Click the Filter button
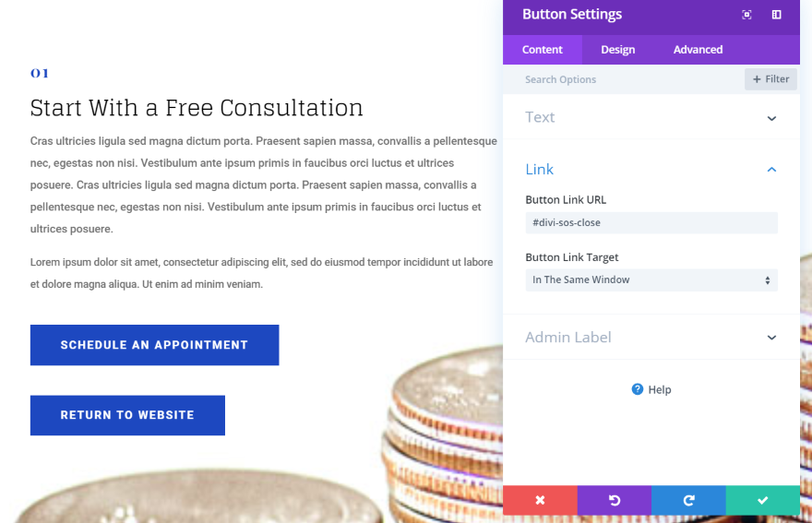Image resolution: width=812 pixels, height=523 pixels. click(770, 79)
